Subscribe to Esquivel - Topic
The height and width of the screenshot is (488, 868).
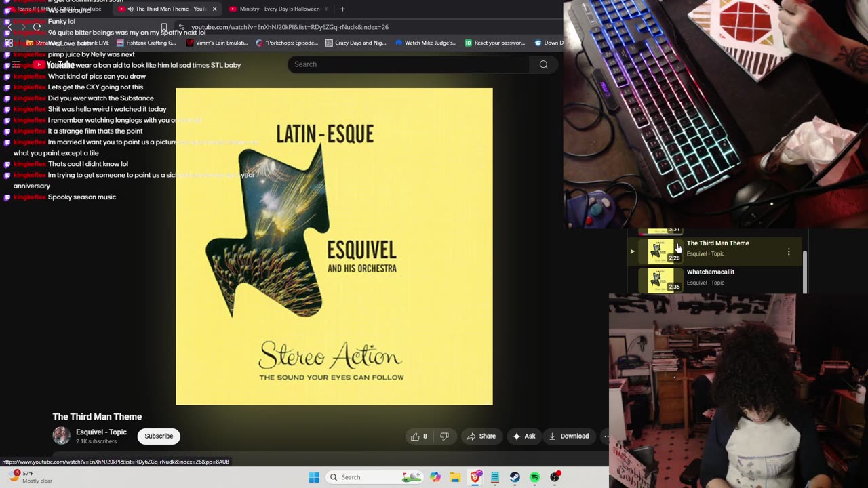coord(159,436)
